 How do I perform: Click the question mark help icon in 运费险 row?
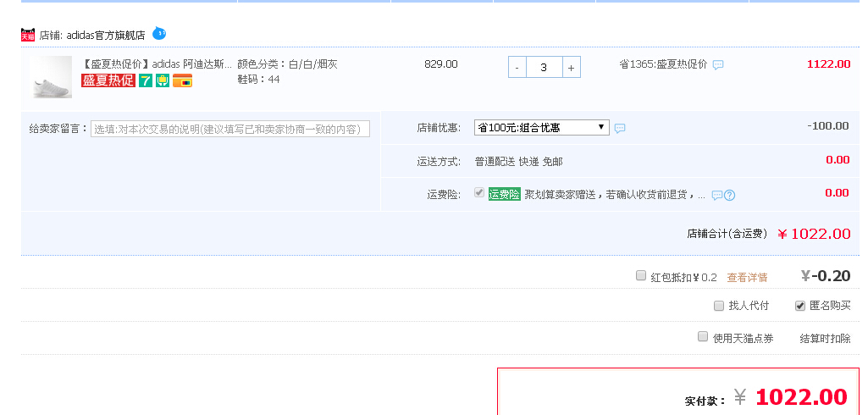[730, 196]
